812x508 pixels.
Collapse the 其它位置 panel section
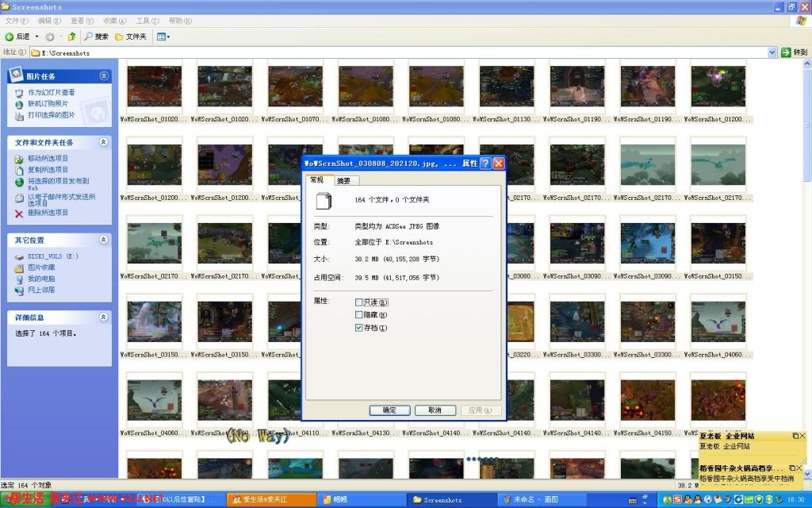pos(104,240)
